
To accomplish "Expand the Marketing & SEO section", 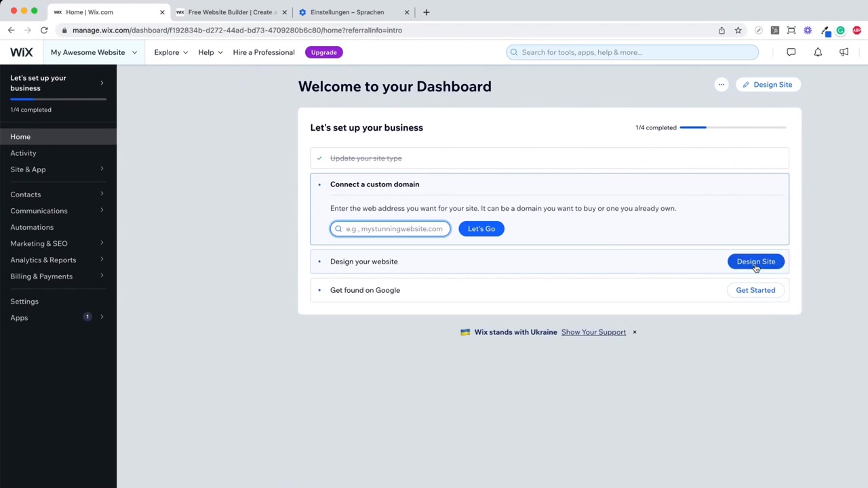I will click(102, 243).
